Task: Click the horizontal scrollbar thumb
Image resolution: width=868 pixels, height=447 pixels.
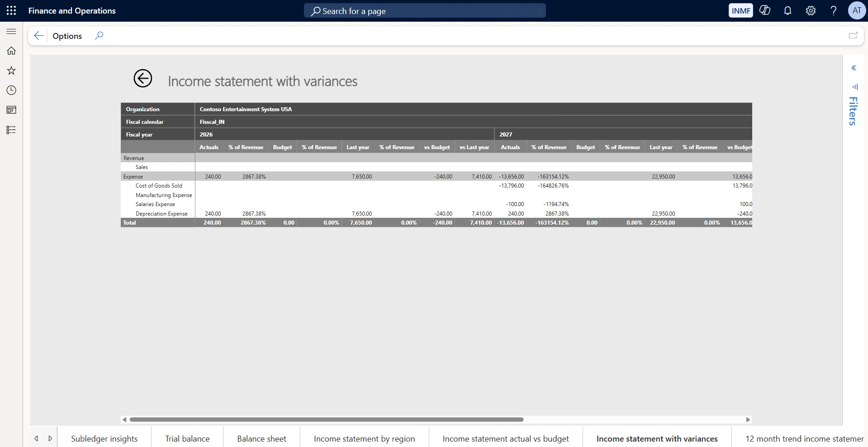Action: (327, 419)
